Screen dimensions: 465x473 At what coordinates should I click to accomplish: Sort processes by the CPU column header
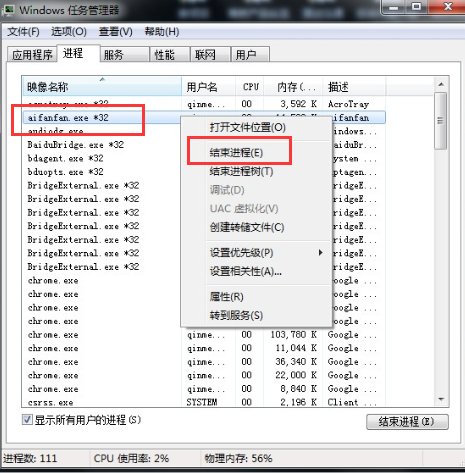tap(250, 87)
